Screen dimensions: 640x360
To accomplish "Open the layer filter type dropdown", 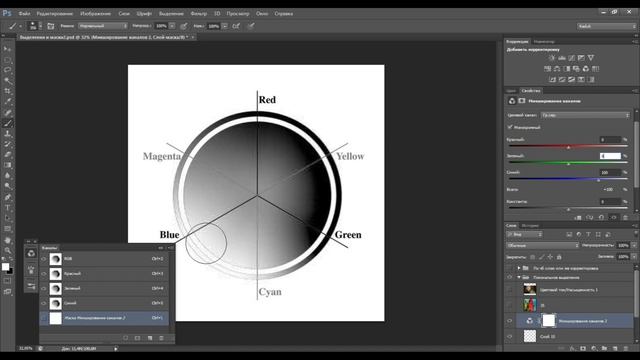I will click(x=524, y=235).
